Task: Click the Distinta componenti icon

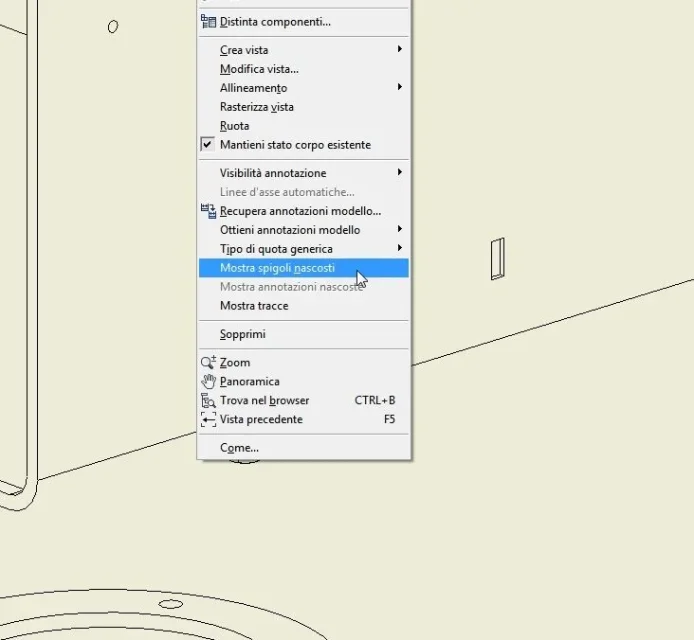Action: [208, 21]
